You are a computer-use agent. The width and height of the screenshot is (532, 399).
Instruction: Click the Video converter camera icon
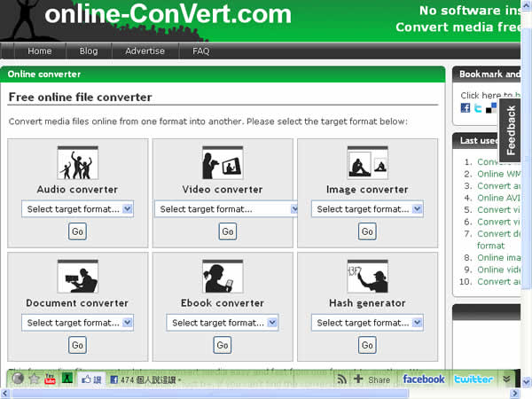(223, 163)
